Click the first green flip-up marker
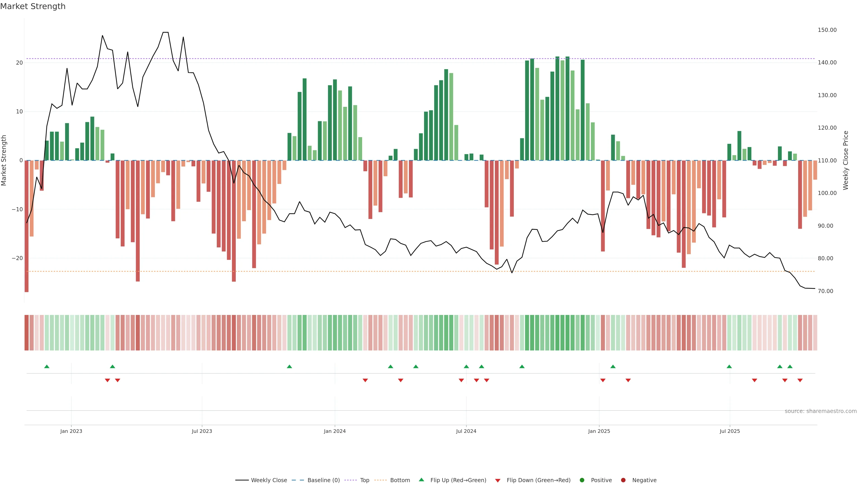 pos(47,366)
